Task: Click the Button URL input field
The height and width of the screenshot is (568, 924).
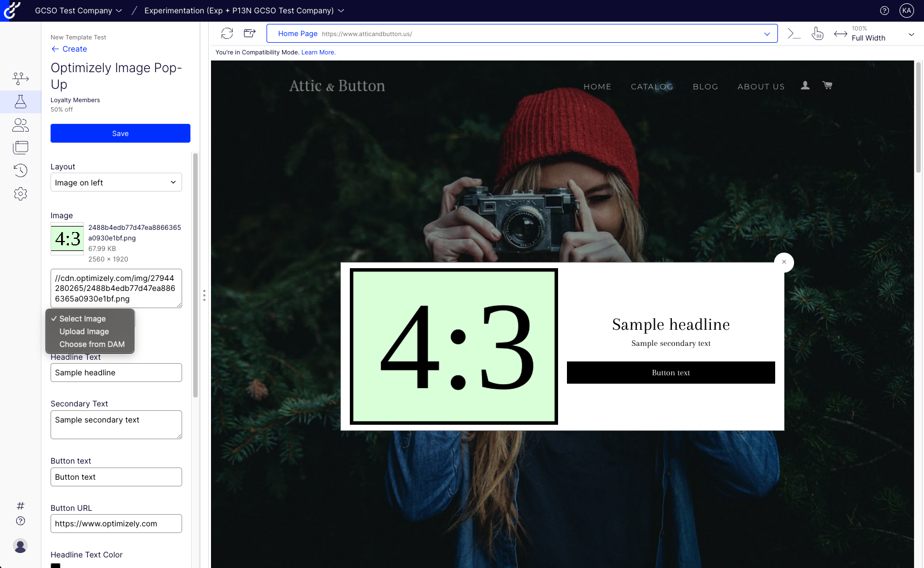Action: pos(116,524)
